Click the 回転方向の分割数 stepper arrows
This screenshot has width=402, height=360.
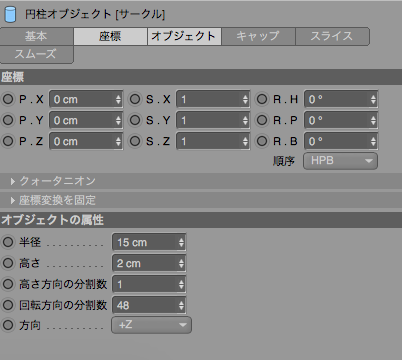pyautogui.click(x=181, y=305)
